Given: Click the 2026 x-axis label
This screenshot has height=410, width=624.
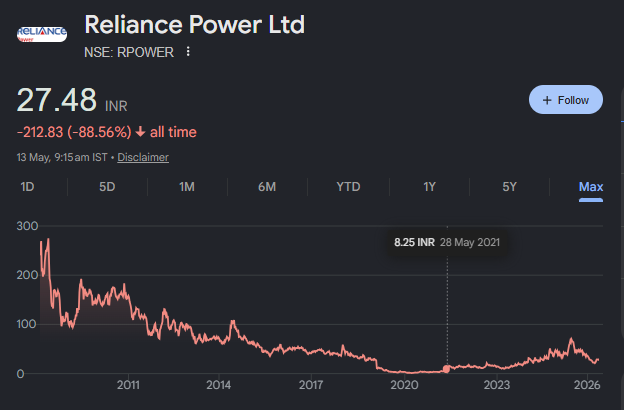Looking at the screenshot, I should [x=587, y=385].
